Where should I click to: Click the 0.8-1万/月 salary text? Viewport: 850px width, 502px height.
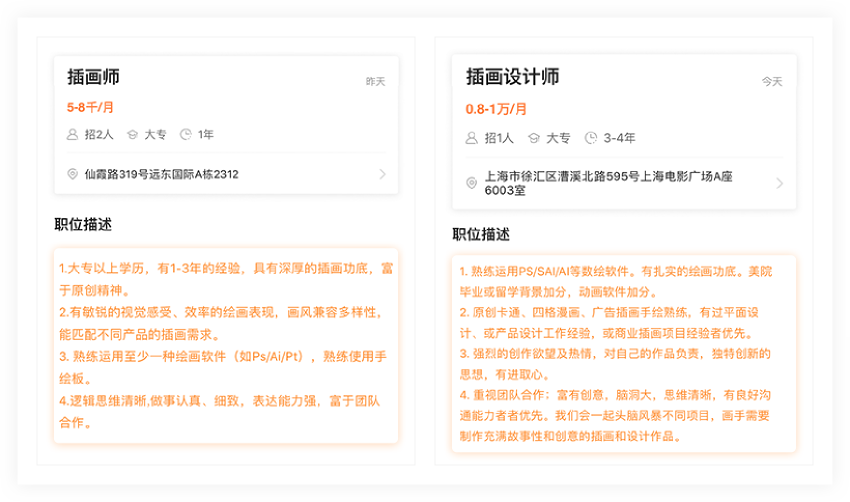[496, 109]
